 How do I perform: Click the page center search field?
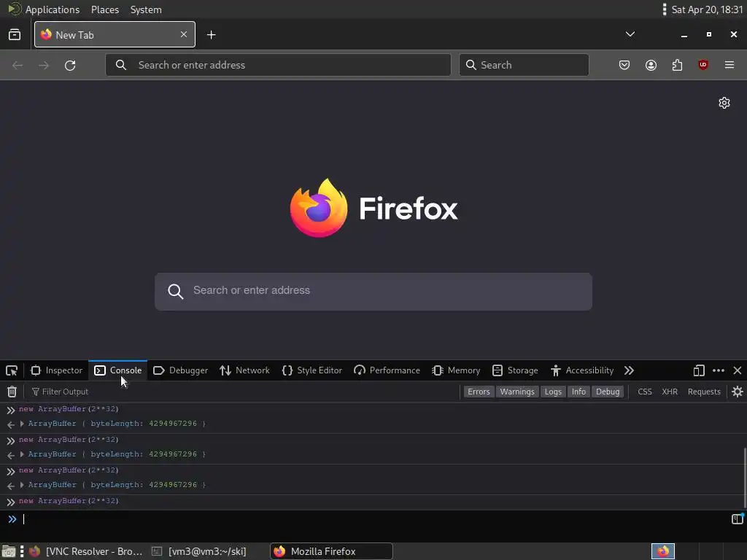373,292
